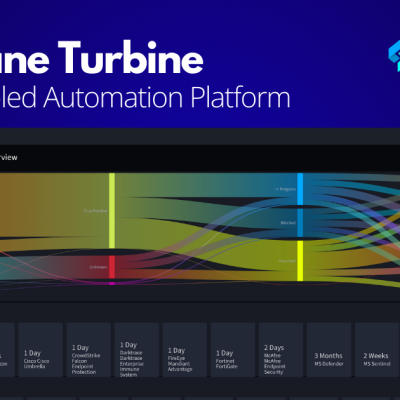This screenshot has width=400, height=400.
Task: Click the '3 Months' duration text
Action: (x=328, y=356)
